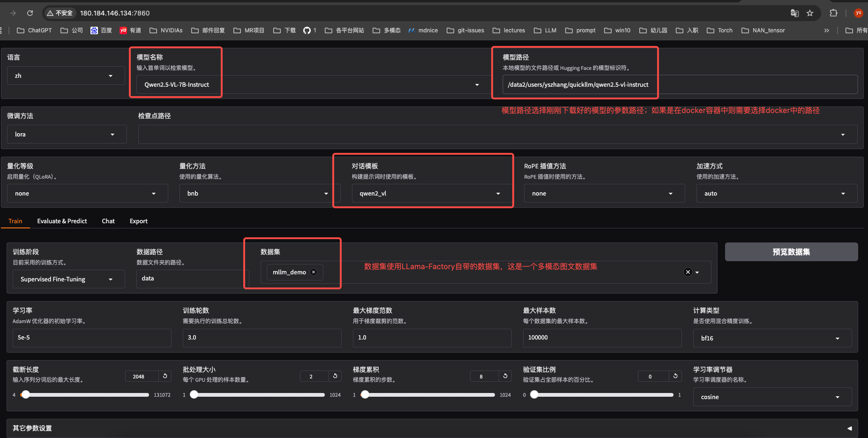The height and width of the screenshot is (438, 868).
Task: Open the ys profile avatar
Action: click(x=858, y=13)
